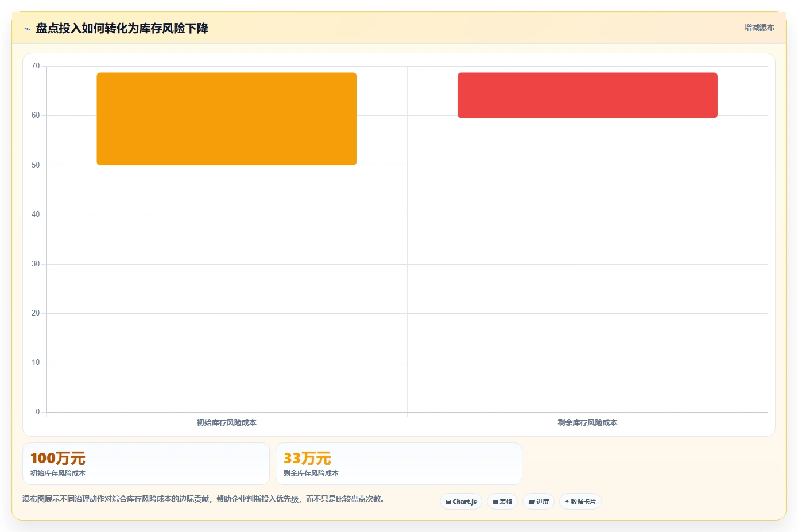Click the orange 初始库存风险成本 bar
This screenshot has height=532, width=798.
pyautogui.click(x=227, y=119)
